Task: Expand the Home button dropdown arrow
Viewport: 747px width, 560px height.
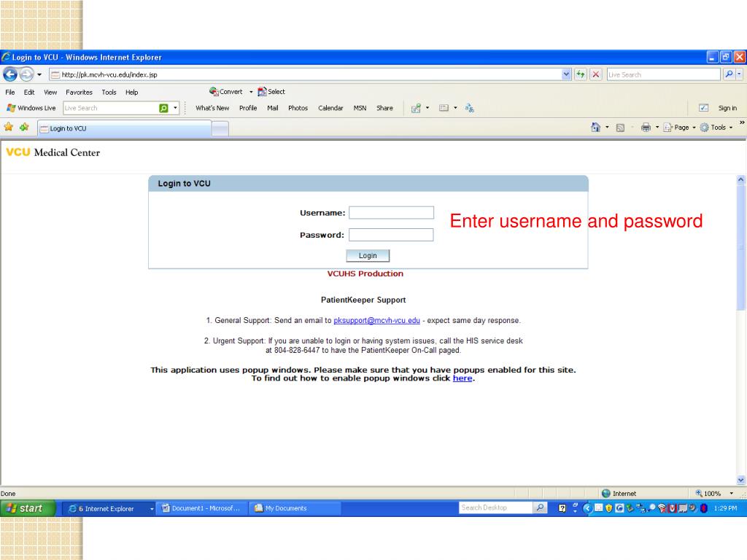Action: pos(607,127)
